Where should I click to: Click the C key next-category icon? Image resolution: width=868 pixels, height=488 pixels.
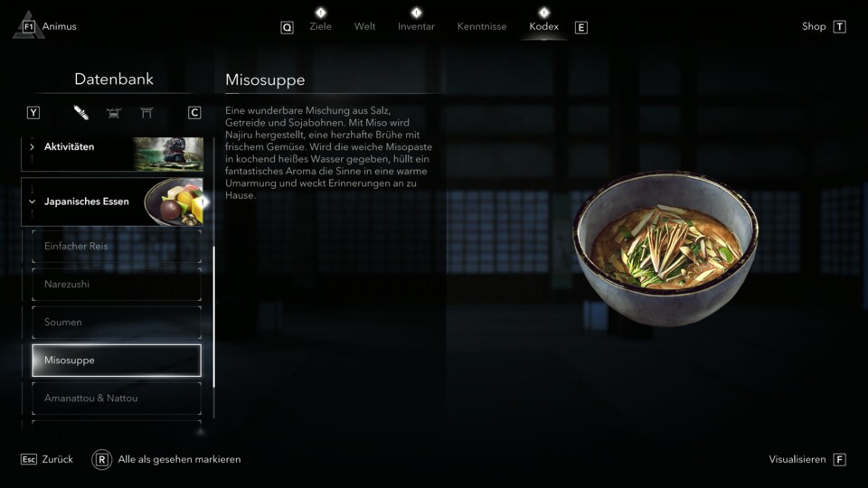coord(194,113)
